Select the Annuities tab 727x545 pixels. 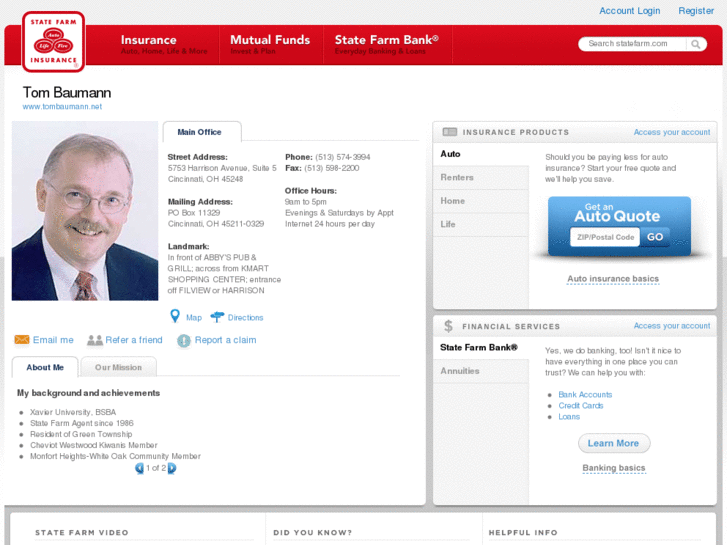(x=481, y=371)
